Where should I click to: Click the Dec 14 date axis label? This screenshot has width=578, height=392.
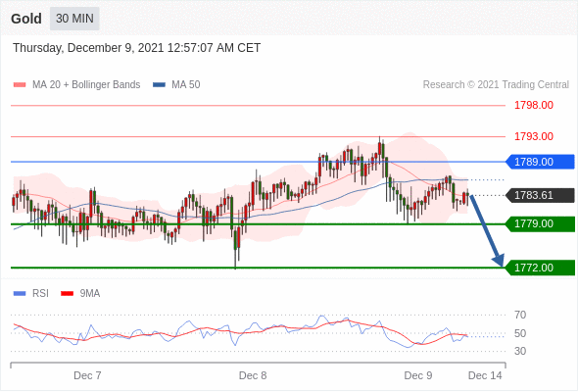tap(485, 375)
